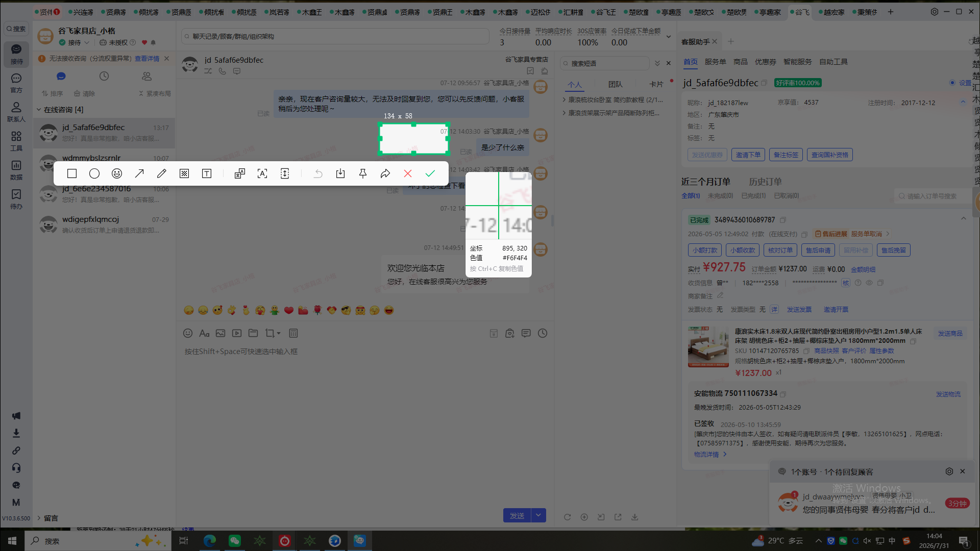Select the text annotation tool
The height and width of the screenshot is (551, 980).
point(207,174)
